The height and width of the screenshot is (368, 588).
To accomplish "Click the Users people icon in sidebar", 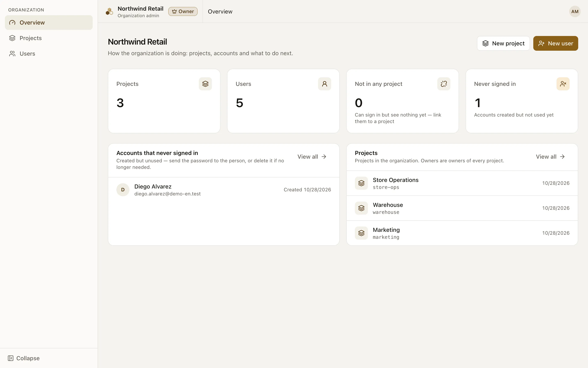I will [12, 54].
